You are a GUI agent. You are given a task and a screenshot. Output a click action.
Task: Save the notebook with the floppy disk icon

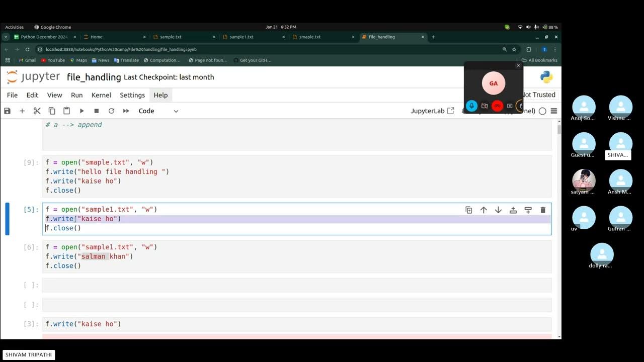pos(7,111)
